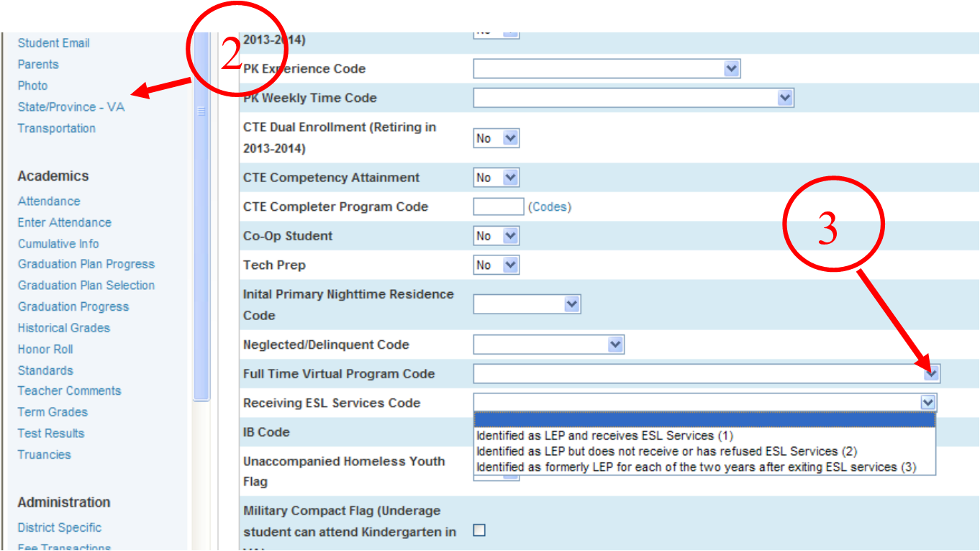Screen dimensions: 980x551
Task: Open Teacher Comments link
Action: pos(70,391)
